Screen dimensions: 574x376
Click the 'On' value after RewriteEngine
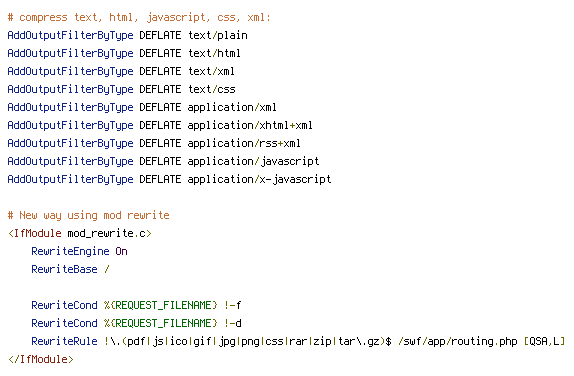122,251
